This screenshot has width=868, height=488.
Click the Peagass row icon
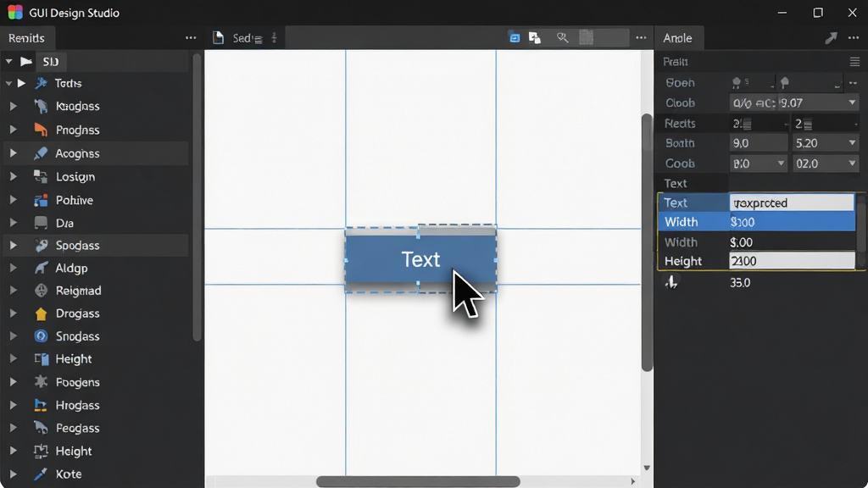click(41, 428)
